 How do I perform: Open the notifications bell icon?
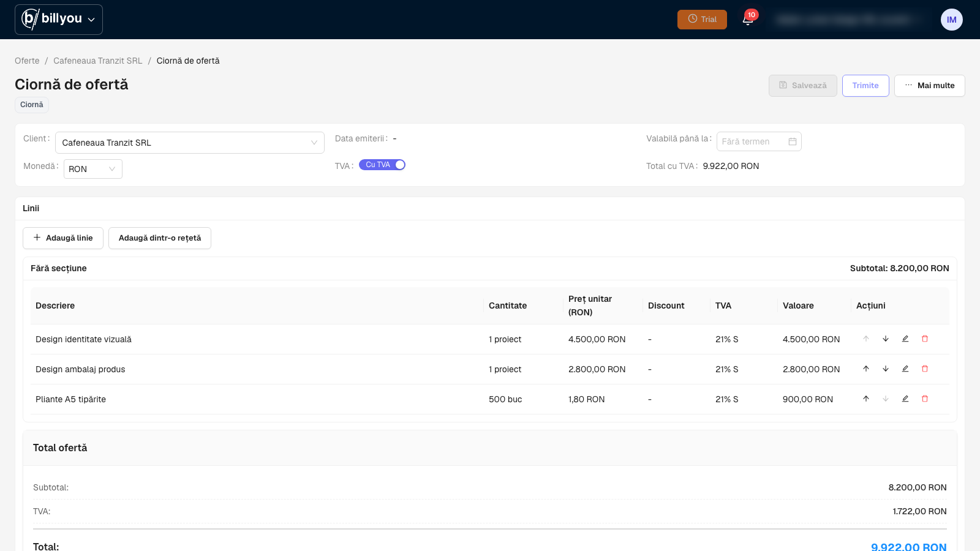pyautogui.click(x=748, y=20)
